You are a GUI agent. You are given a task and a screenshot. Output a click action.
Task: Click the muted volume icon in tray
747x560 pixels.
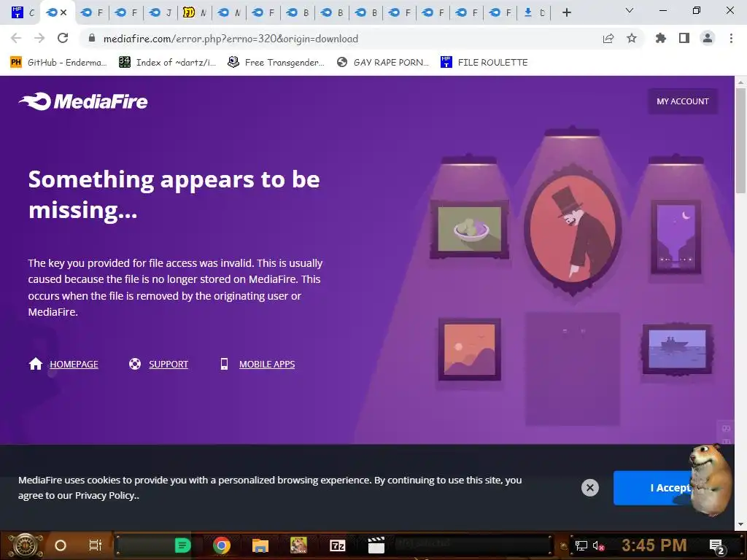[x=598, y=545]
